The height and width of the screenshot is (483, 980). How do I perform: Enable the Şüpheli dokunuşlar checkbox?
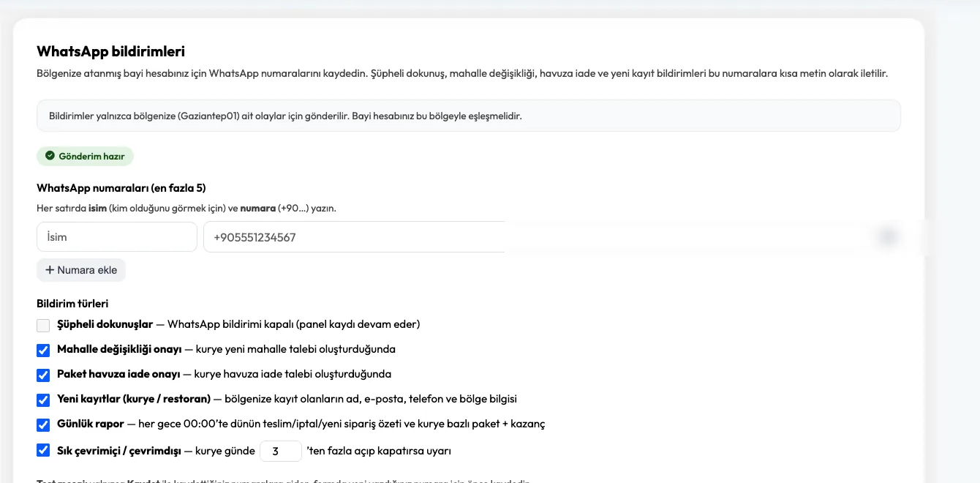click(43, 326)
